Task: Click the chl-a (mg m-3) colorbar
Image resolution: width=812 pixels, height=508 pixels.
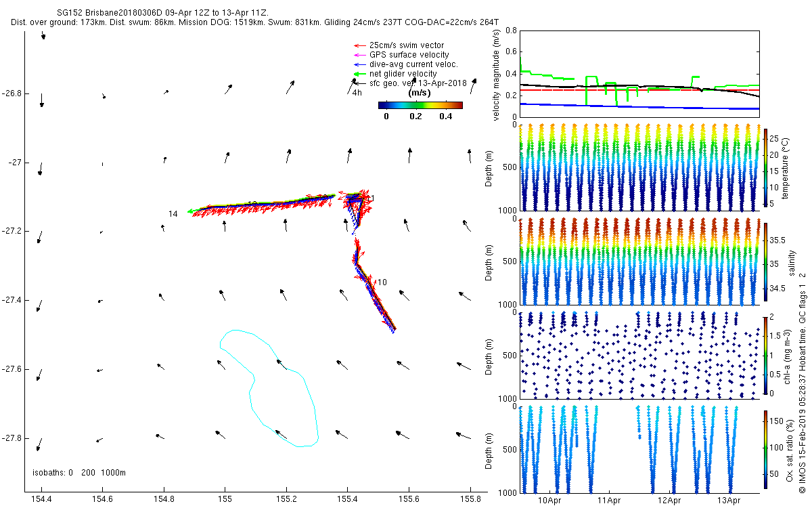Action: point(765,355)
